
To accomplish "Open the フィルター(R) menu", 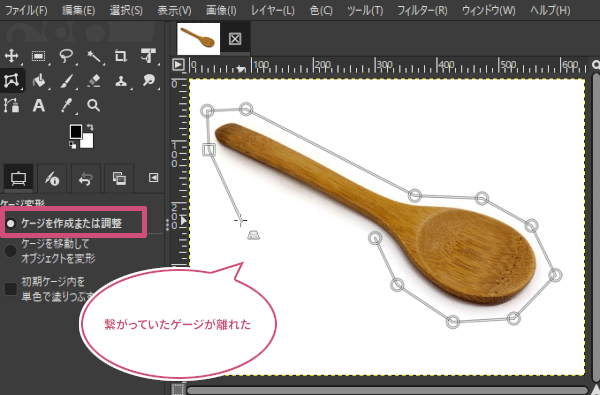I will click(422, 10).
